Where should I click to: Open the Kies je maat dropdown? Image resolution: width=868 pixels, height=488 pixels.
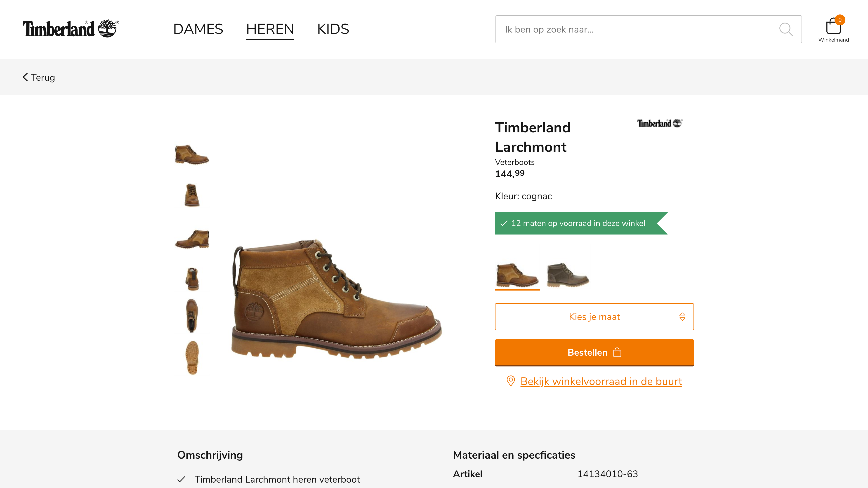point(594,317)
